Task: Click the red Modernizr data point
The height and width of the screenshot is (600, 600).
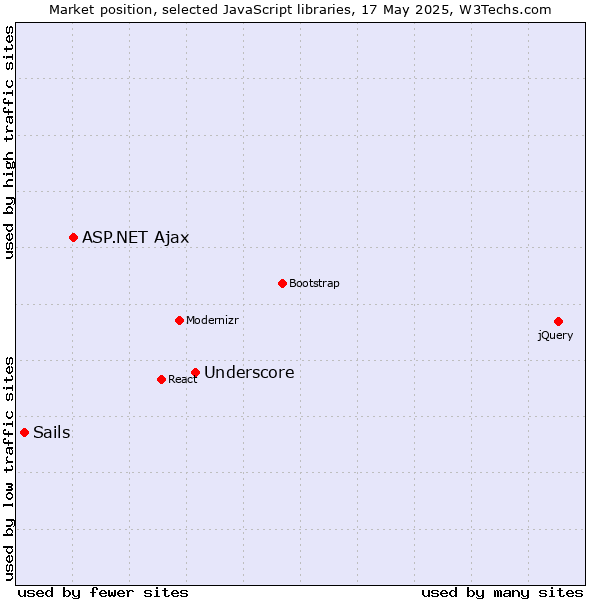Action: point(179,320)
